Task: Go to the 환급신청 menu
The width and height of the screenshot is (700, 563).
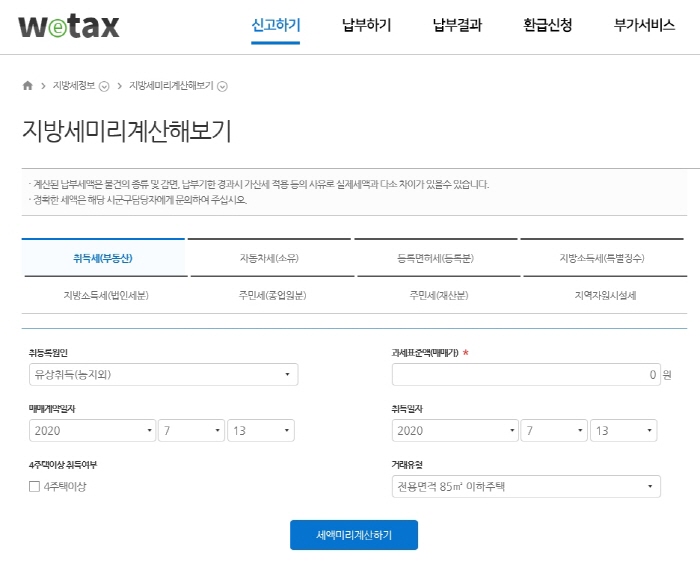Action: [548, 26]
